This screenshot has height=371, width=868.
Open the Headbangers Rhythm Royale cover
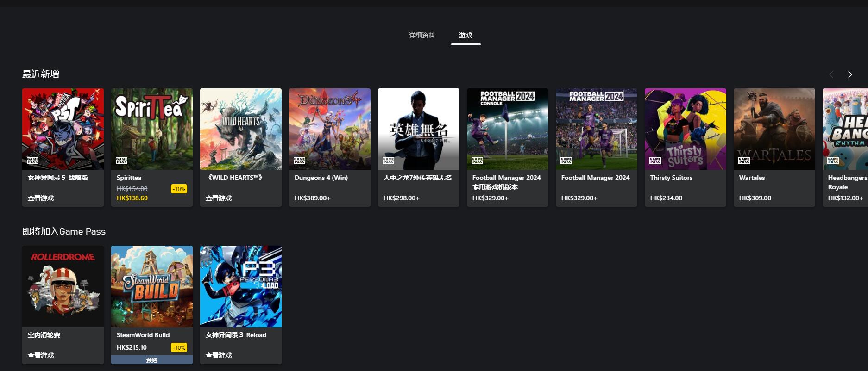coord(845,129)
